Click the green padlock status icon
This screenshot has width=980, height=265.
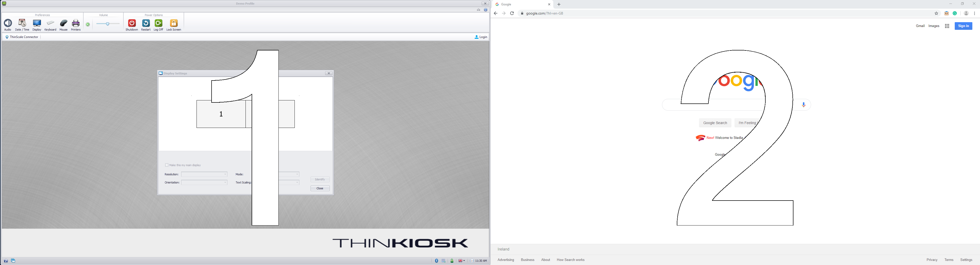[x=452, y=261]
